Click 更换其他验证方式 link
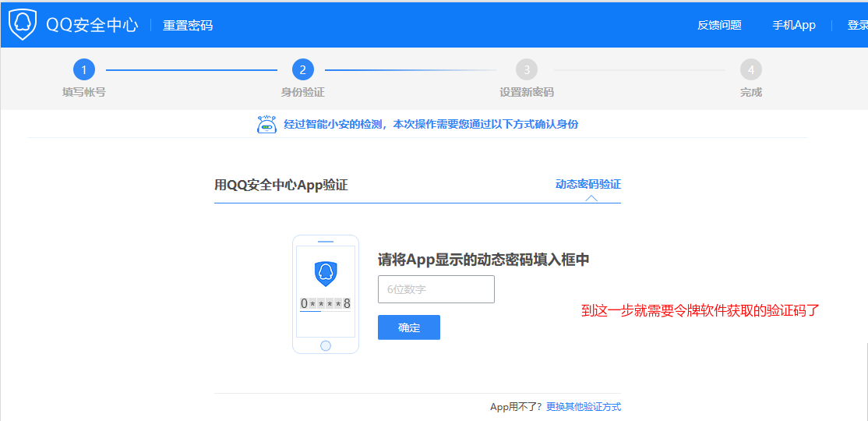 pos(584,407)
